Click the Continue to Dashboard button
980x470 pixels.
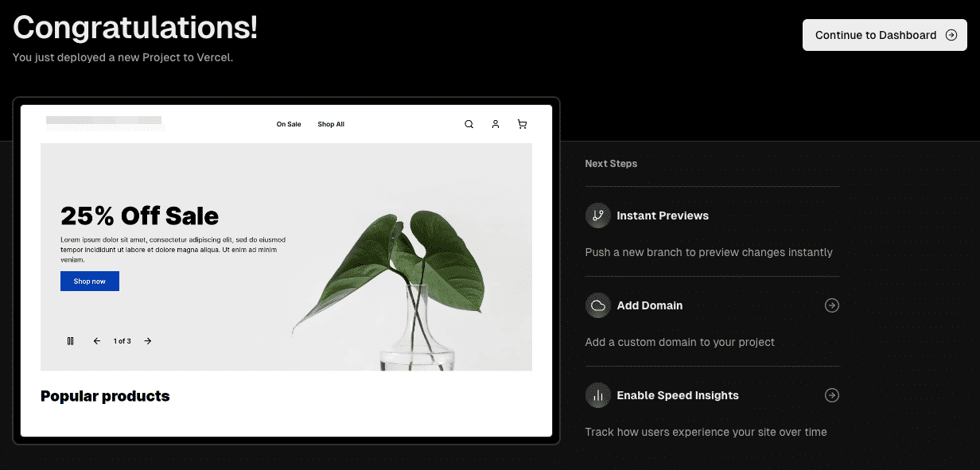click(885, 35)
